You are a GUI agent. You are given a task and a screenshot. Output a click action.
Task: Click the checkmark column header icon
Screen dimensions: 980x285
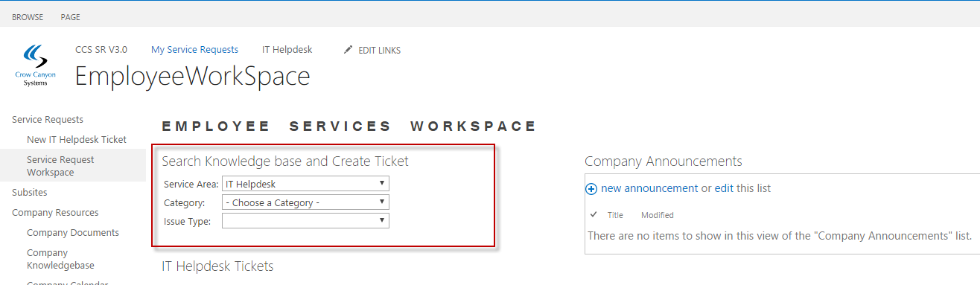coord(594,215)
